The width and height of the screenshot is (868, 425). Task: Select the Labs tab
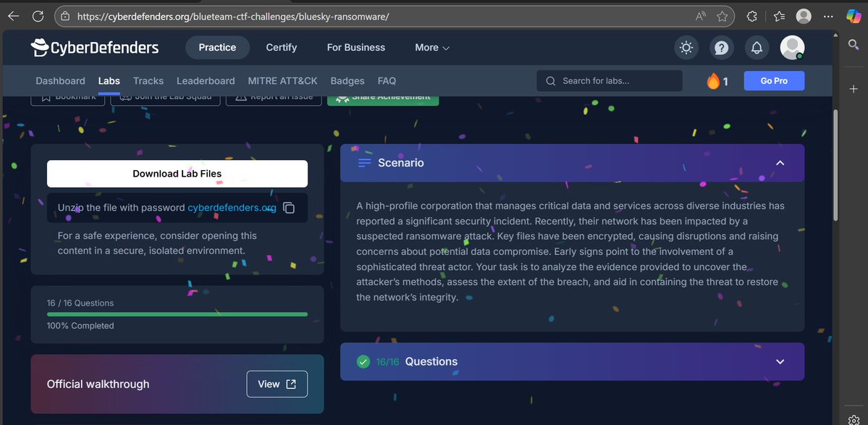[109, 81]
